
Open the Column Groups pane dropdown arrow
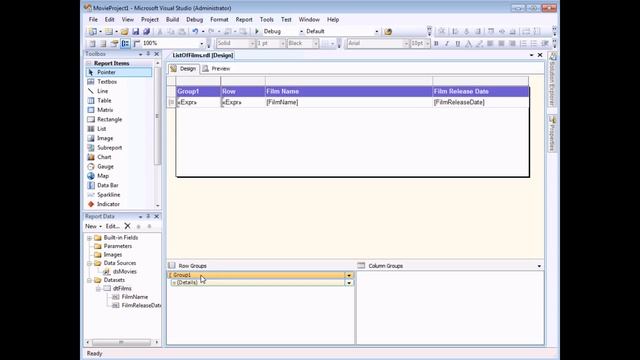(539, 266)
